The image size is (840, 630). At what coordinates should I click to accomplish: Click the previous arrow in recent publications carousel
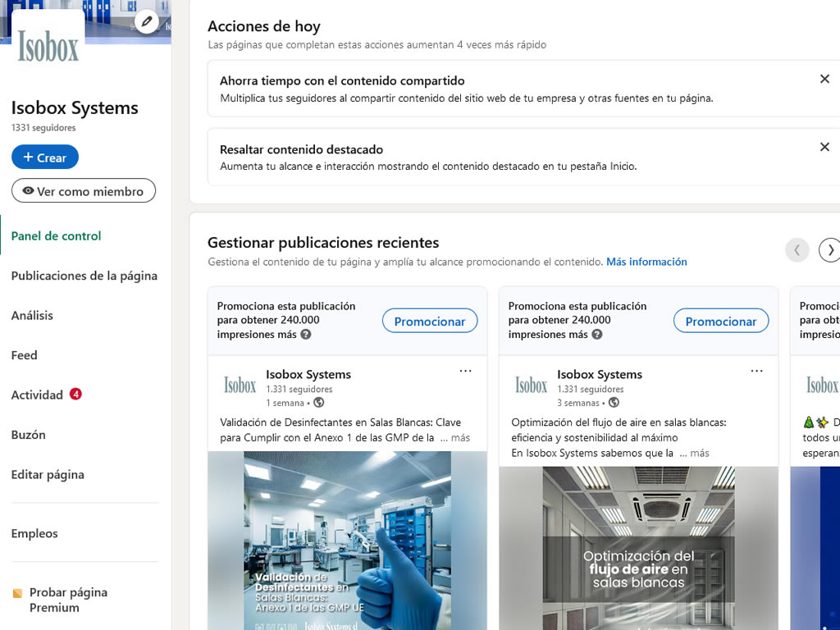click(797, 250)
